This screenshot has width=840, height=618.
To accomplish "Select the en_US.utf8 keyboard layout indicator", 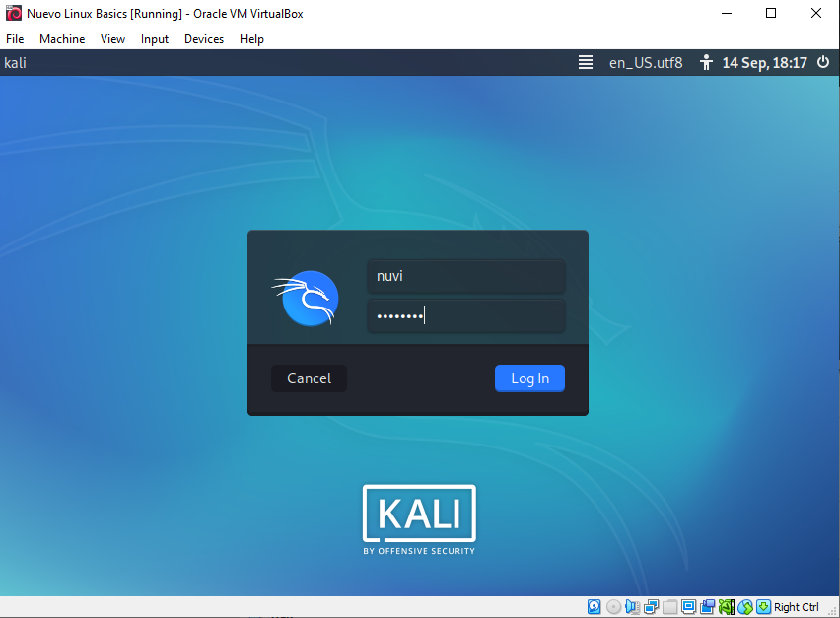I will (x=645, y=62).
